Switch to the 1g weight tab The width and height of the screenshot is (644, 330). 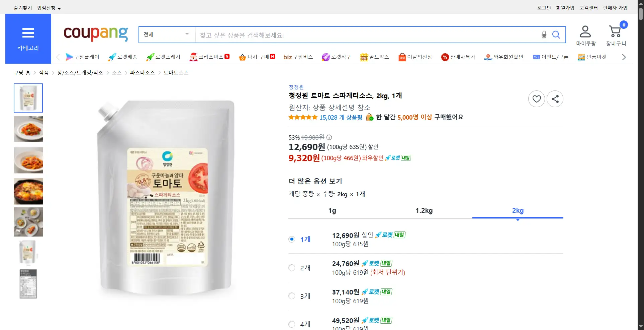click(332, 211)
